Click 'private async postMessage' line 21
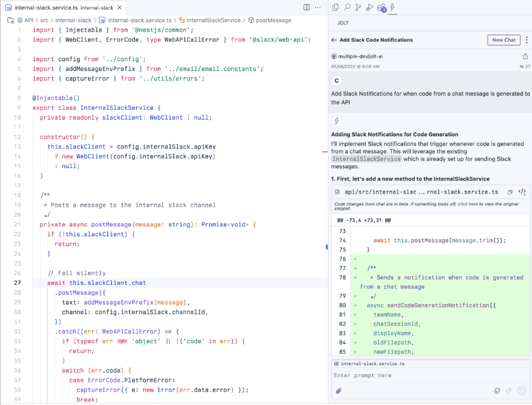Screen dimensions: 532x405 148,224
